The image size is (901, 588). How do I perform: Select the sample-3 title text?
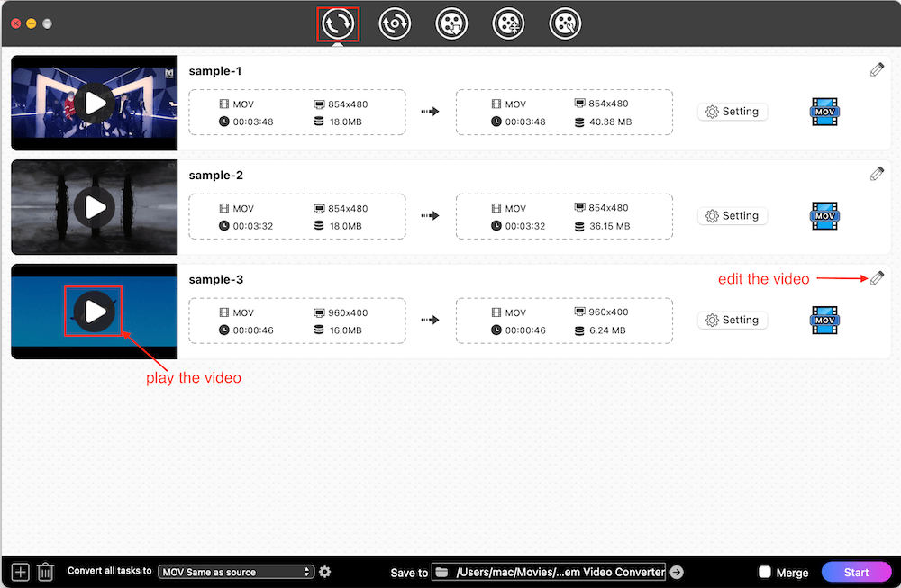pyautogui.click(x=216, y=280)
